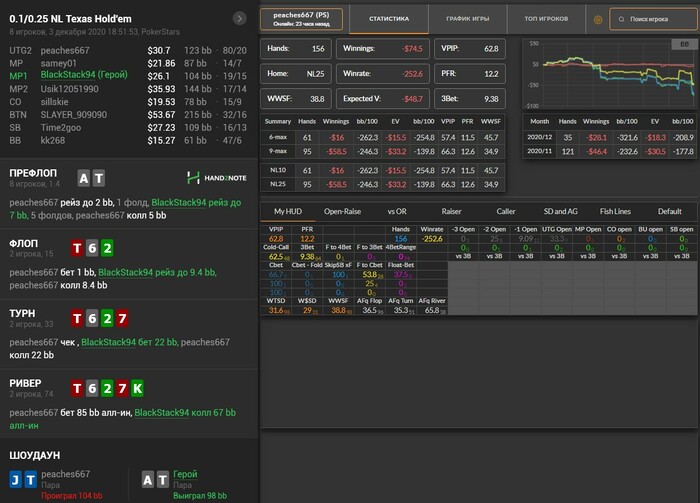Click the HUD VPIP value 62.8

click(276, 239)
